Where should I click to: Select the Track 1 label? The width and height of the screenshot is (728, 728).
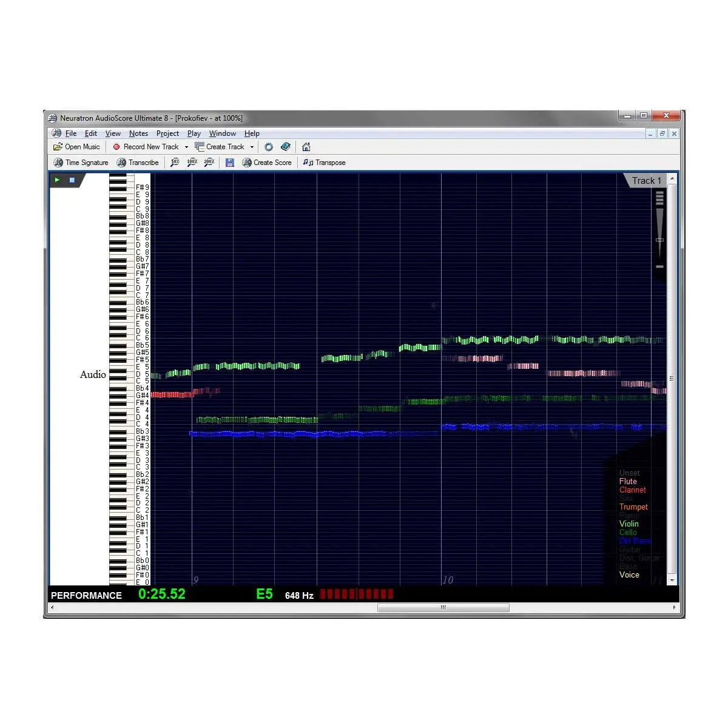tap(646, 180)
